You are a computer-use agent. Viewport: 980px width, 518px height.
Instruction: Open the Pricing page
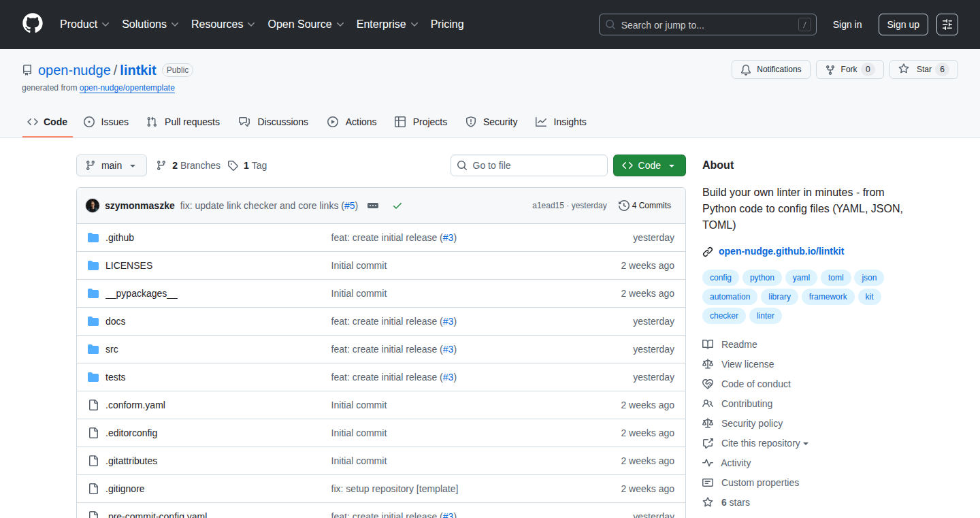[447, 25]
